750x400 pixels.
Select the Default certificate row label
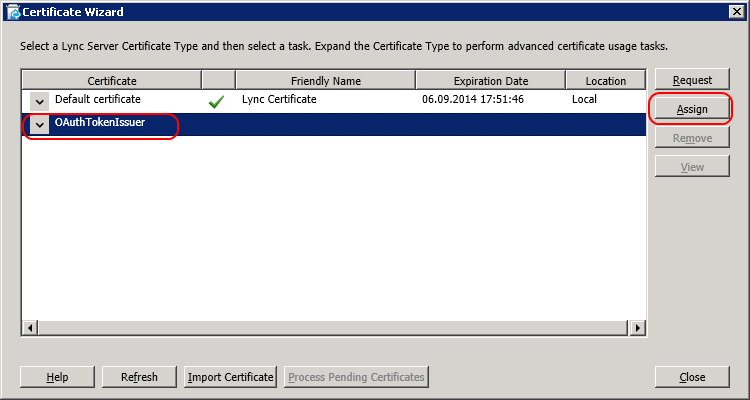click(98, 99)
